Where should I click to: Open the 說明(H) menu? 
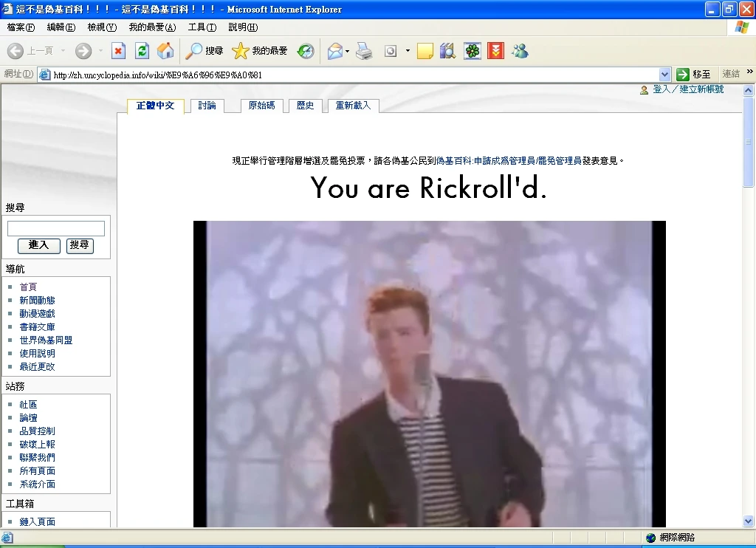pos(243,27)
